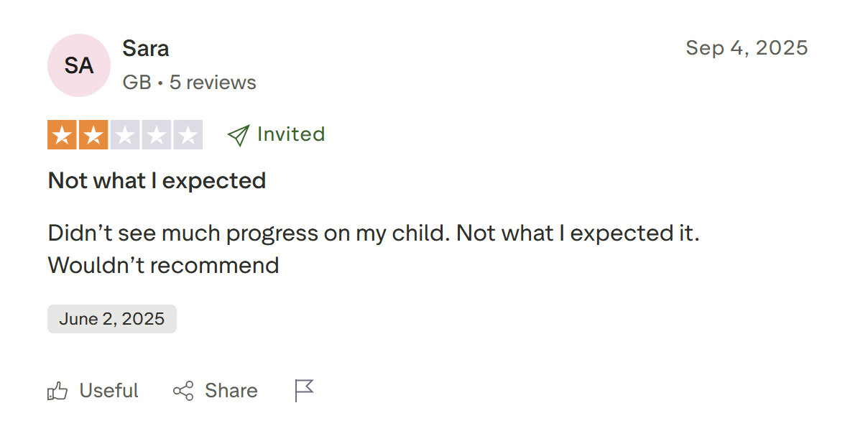
Task: Click the Invited label text
Action: pos(291,134)
